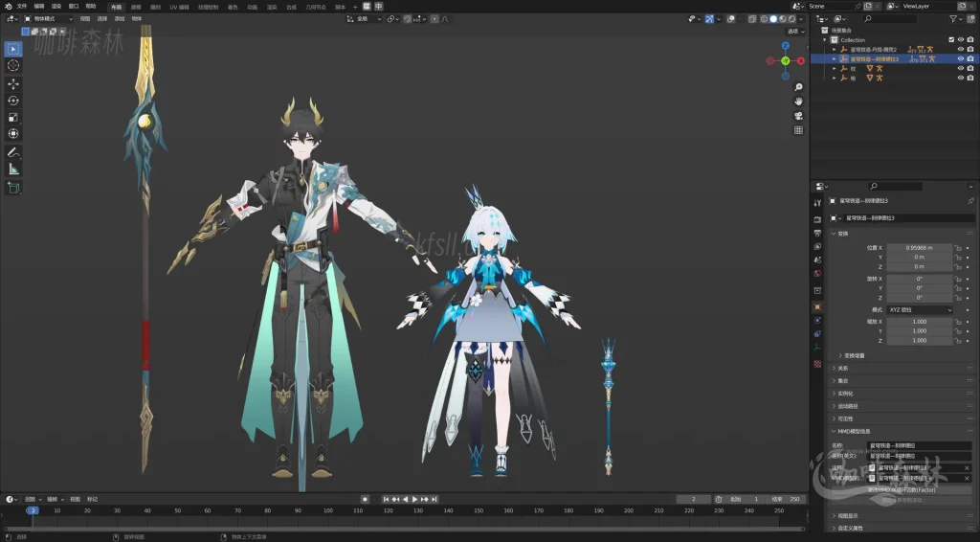Open viewport shading options dropdown
The image size is (980, 542).
(801, 19)
